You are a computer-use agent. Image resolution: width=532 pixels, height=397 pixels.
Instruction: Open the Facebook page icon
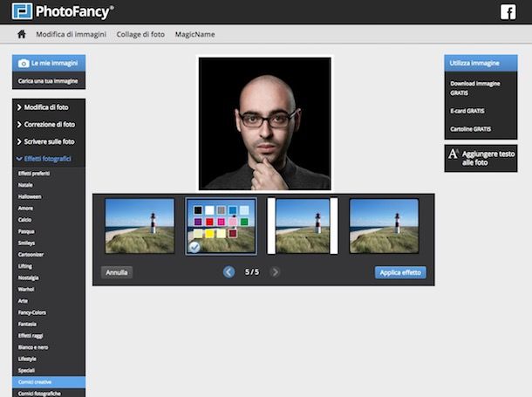click(508, 12)
